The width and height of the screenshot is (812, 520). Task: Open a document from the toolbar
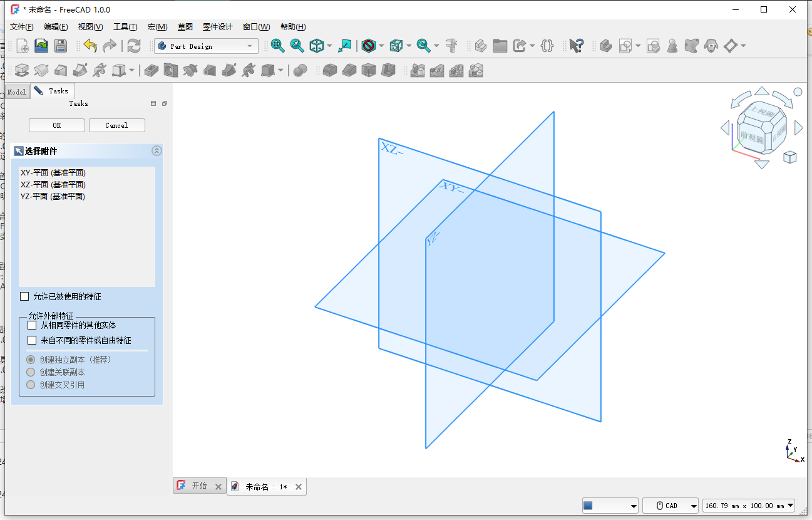click(x=41, y=46)
